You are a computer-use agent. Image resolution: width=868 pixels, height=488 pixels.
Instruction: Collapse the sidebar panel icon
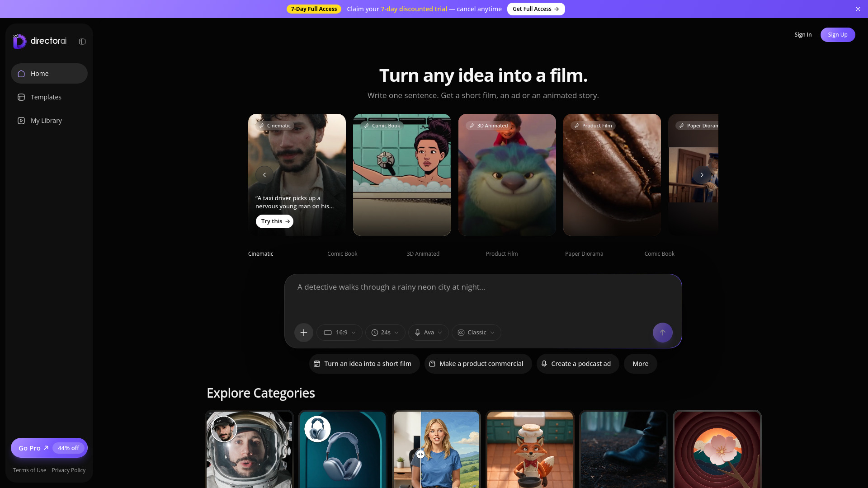point(82,42)
